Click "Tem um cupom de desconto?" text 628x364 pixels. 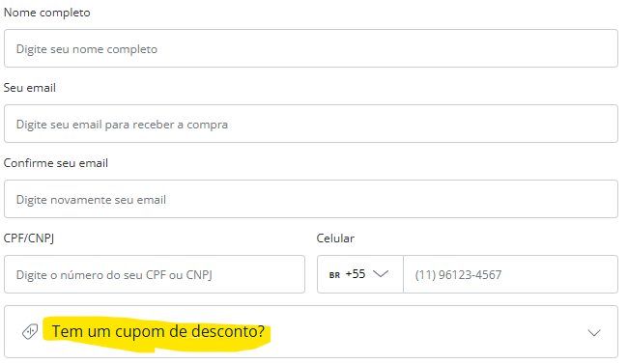click(x=158, y=331)
